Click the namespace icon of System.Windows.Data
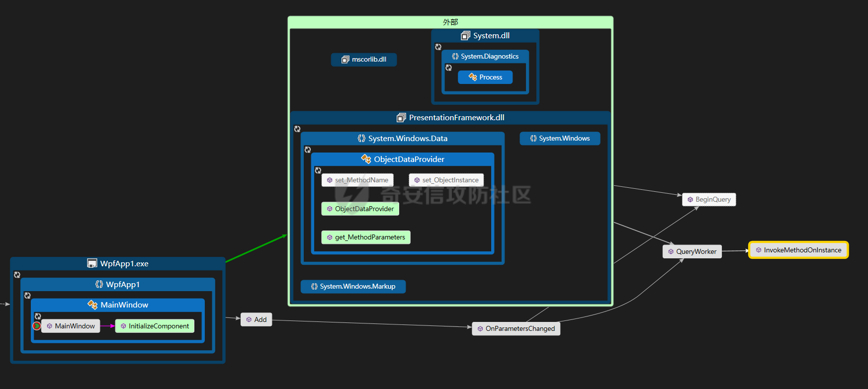 click(361, 139)
